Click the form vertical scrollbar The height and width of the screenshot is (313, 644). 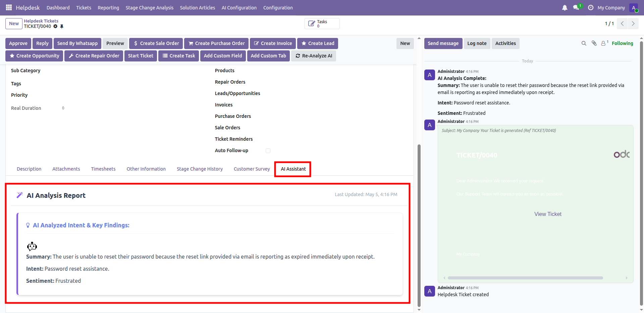pyautogui.click(x=419, y=225)
